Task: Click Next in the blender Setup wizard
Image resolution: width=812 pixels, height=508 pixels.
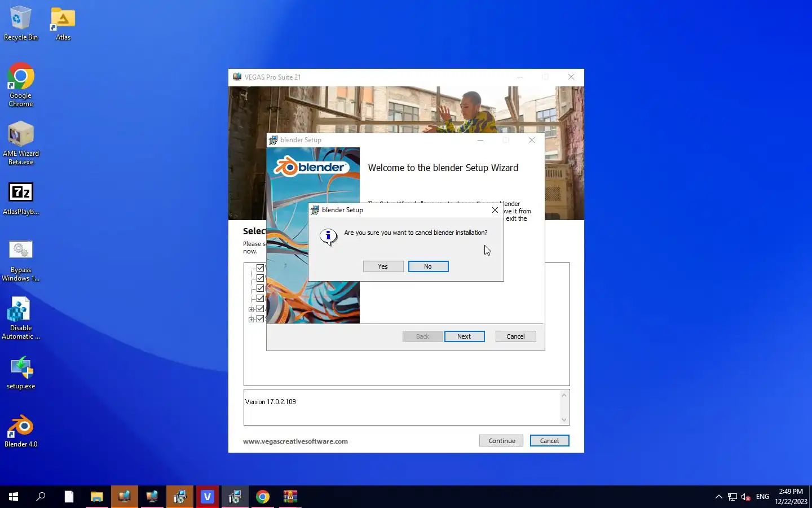Action: 464,336
